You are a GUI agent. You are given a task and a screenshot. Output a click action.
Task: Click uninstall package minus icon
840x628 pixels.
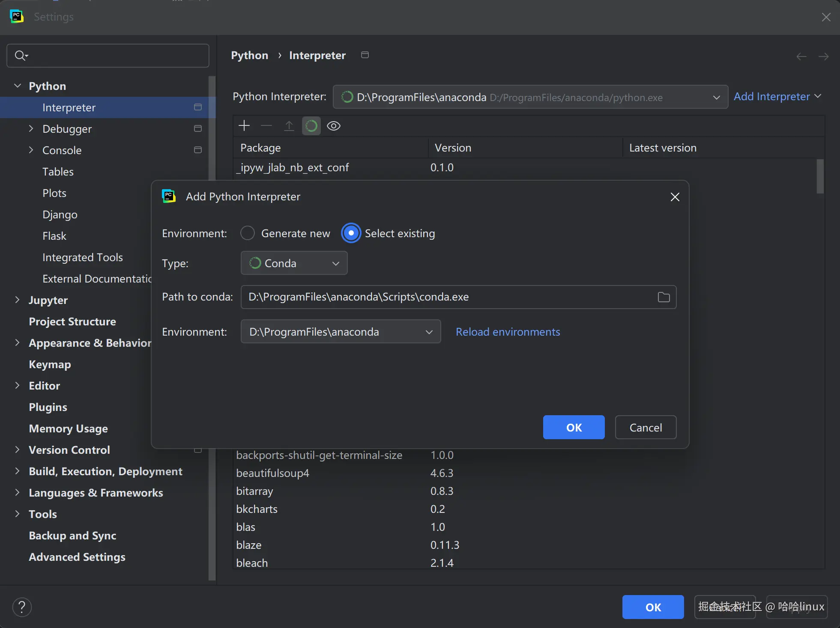(266, 126)
